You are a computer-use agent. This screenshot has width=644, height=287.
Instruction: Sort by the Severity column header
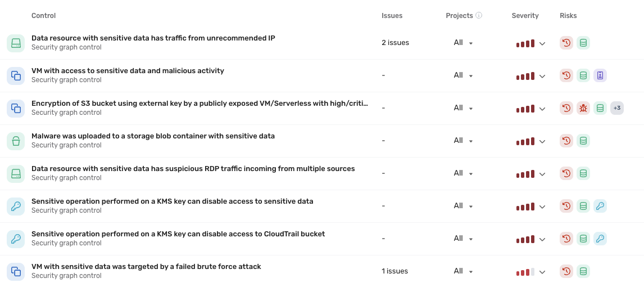525,16
